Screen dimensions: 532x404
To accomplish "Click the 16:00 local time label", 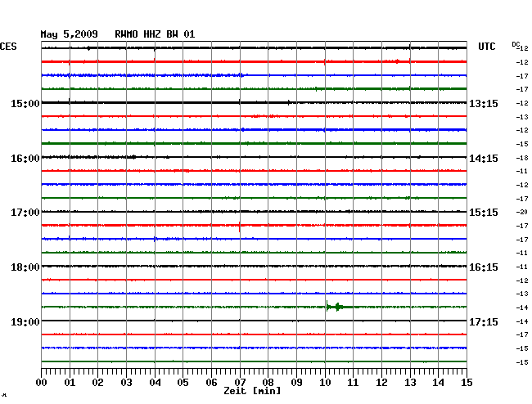I will pos(25,159).
